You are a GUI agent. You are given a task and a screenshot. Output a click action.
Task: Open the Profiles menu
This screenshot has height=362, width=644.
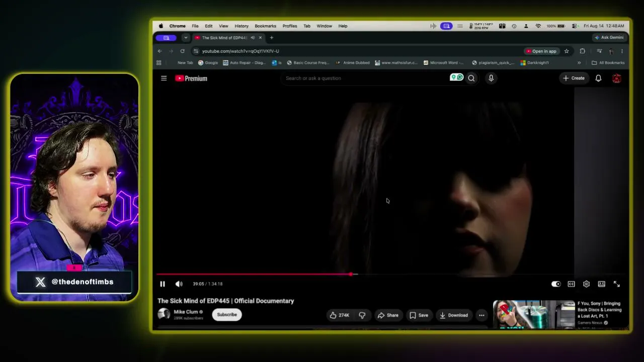[x=290, y=26]
